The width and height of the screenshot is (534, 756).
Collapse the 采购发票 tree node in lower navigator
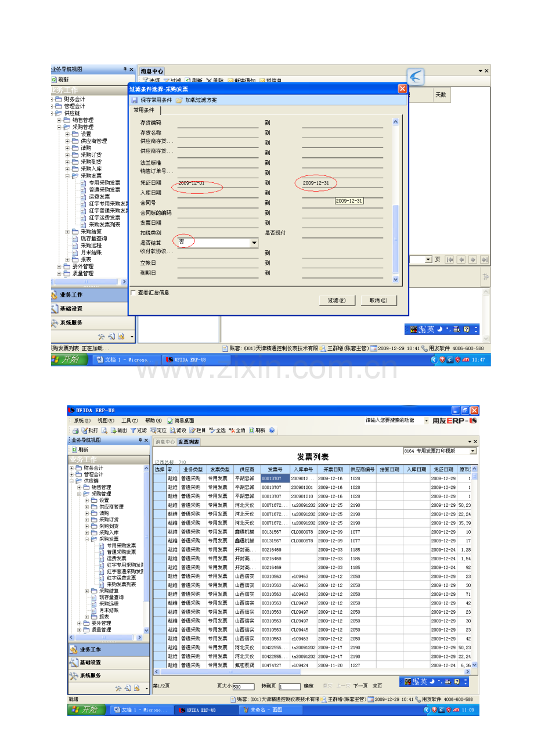87,539
